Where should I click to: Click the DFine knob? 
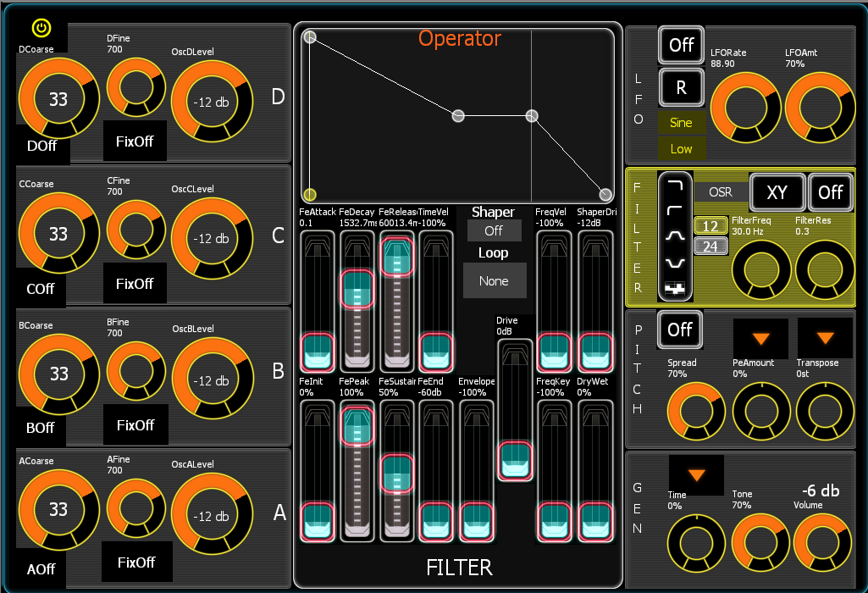click(135, 87)
